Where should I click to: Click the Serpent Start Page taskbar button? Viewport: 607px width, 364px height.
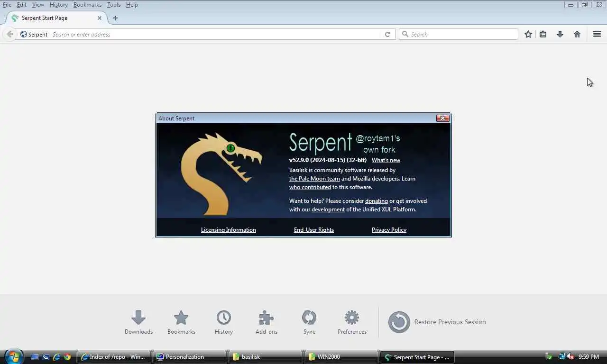pos(417,357)
